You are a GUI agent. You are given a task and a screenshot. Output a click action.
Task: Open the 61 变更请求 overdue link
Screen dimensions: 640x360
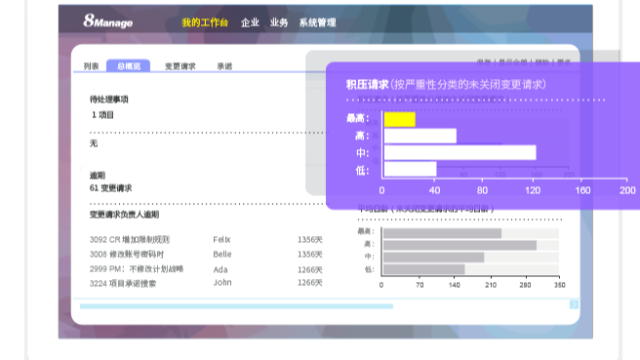[111, 188]
